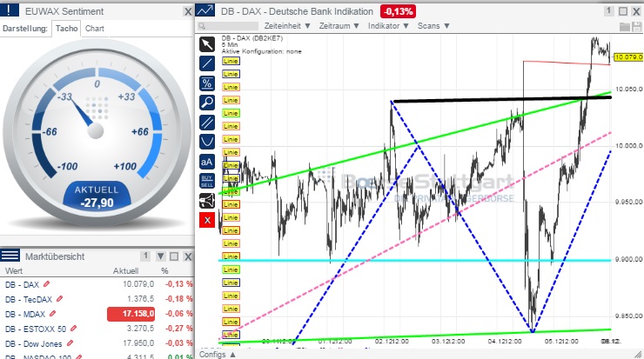Click the search magnifier in the chart search box
644x359 pixels.
(202, 26)
